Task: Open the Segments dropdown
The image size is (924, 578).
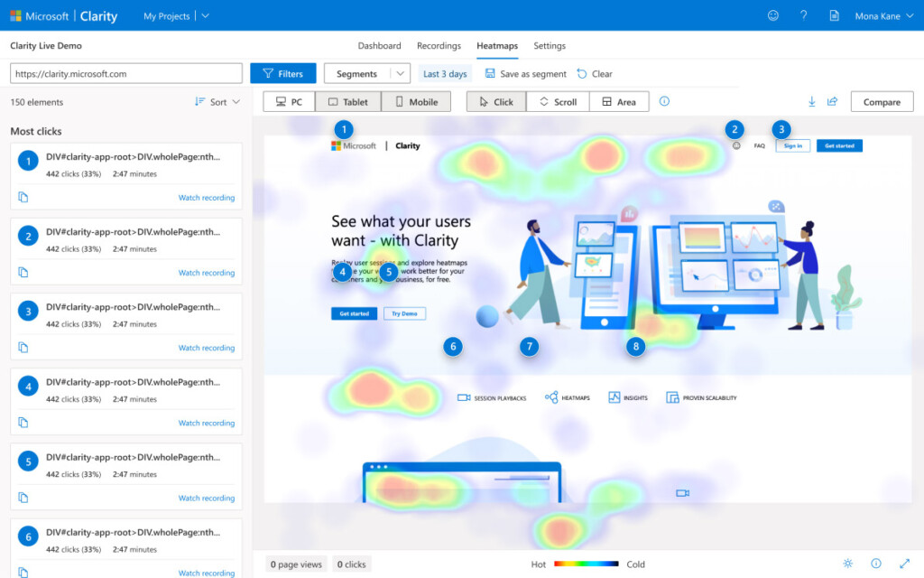Action: click(366, 72)
